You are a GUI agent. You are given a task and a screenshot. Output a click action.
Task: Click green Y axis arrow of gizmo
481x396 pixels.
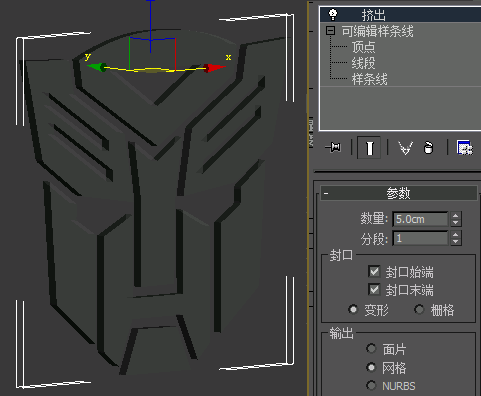pyautogui.click(x=96, y=67)
